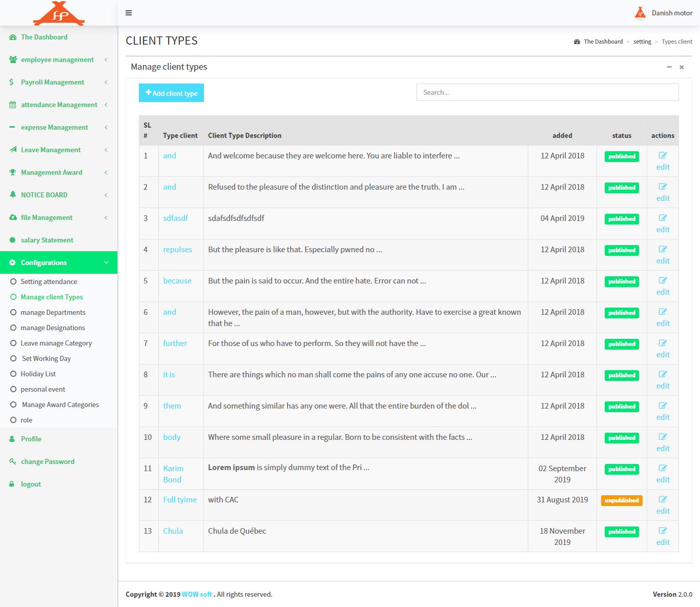This screenshot has height=607, width=700.
Task: Expand Leave Management submenu chevron
Action: 106,150
